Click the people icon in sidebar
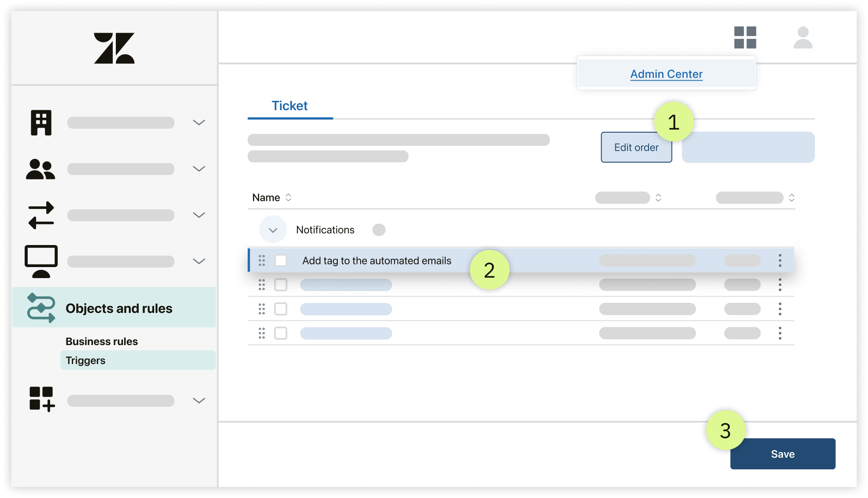Screen dimensions: 868x498 [x=41, y=169]
